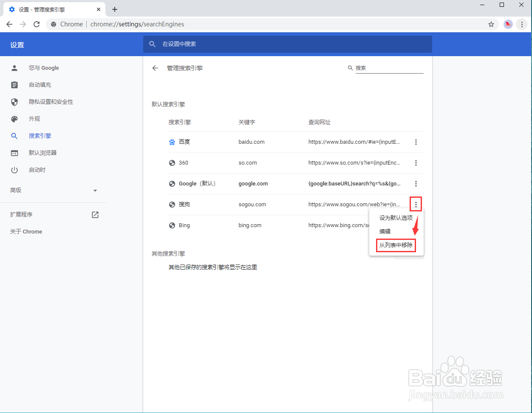This screenshot has width=532, height=413.
Task: Close the settings tab
Action: pyautogui.click(x=98, y=9)
